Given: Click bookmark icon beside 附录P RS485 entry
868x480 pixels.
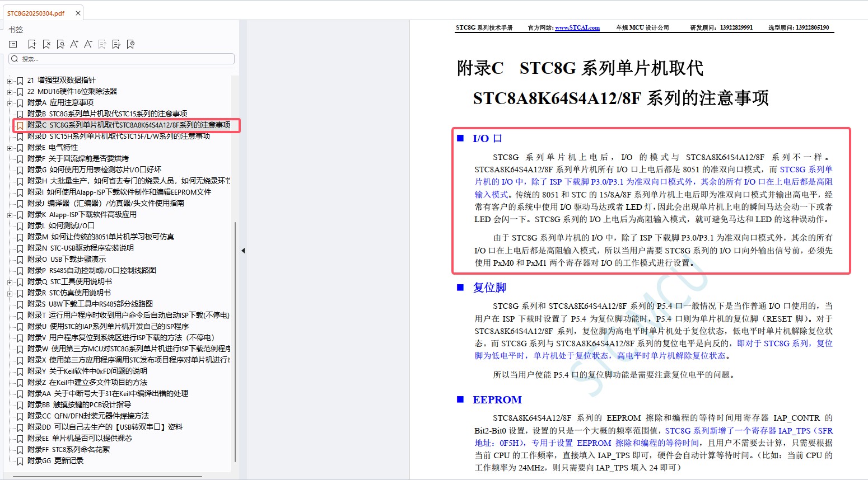Looking at the screenshot, I should click(x=20, y=271).
